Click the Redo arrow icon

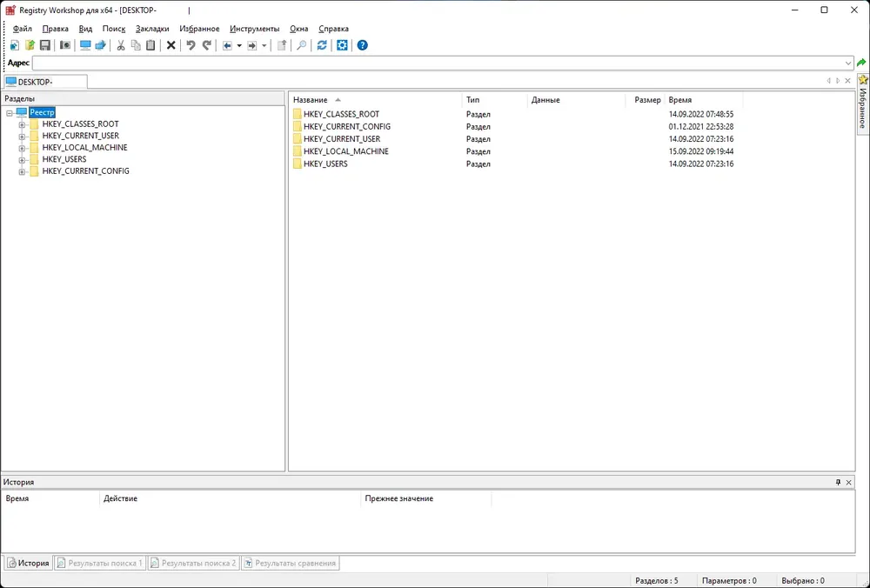[x=206, y=45]
